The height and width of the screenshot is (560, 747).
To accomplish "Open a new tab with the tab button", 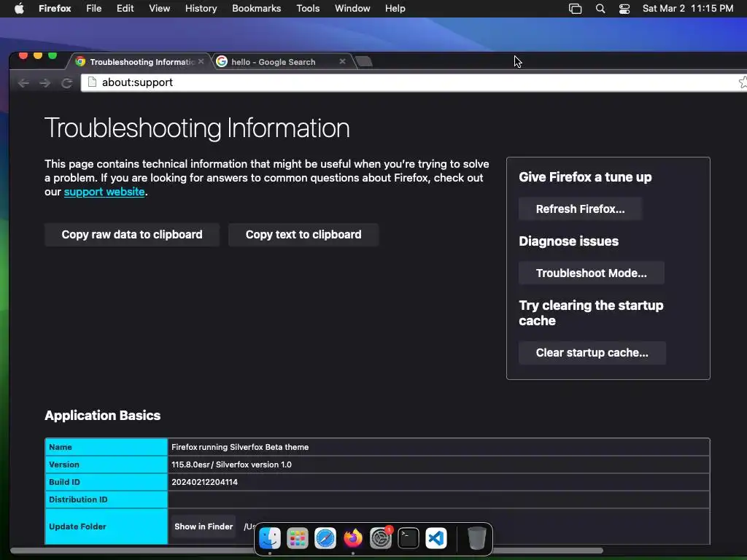I will pos(364,61).
